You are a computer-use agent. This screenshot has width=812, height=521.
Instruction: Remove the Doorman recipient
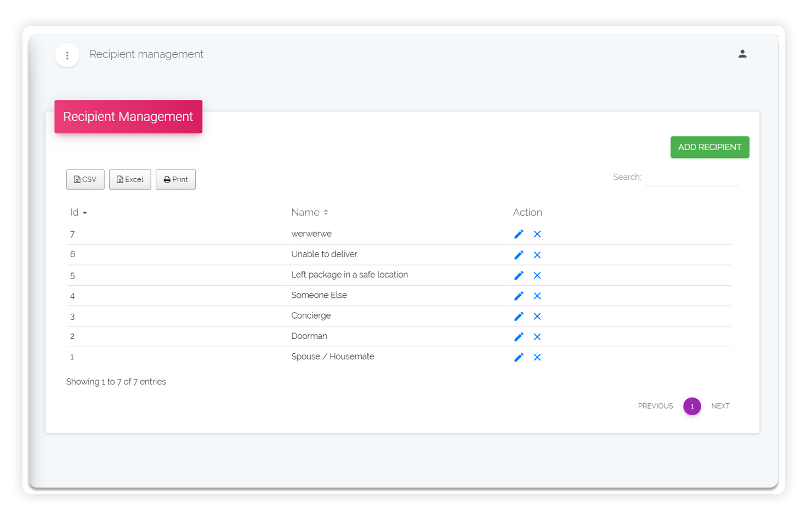[537, 337]
